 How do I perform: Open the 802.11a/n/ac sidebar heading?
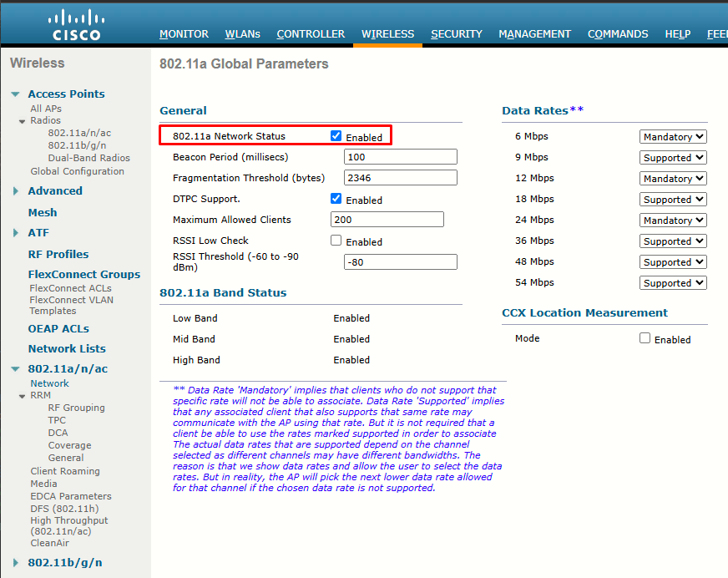pyautogui.click(x=68, y=368)
